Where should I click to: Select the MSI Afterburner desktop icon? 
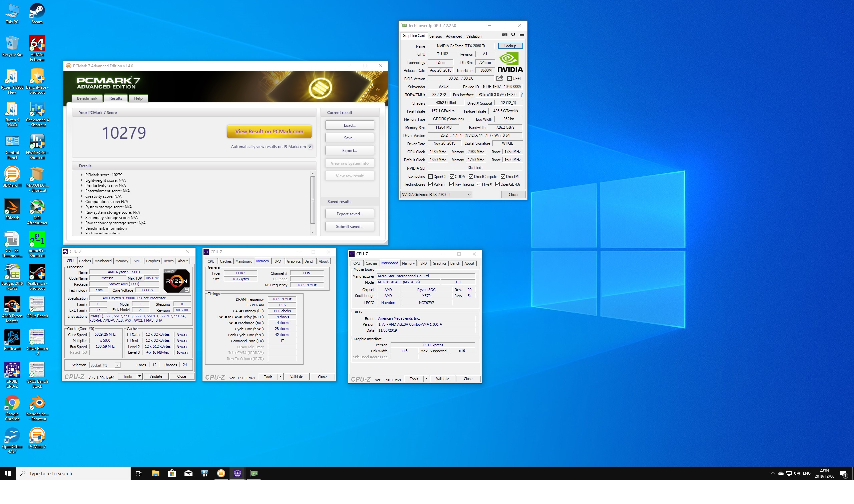37,212
